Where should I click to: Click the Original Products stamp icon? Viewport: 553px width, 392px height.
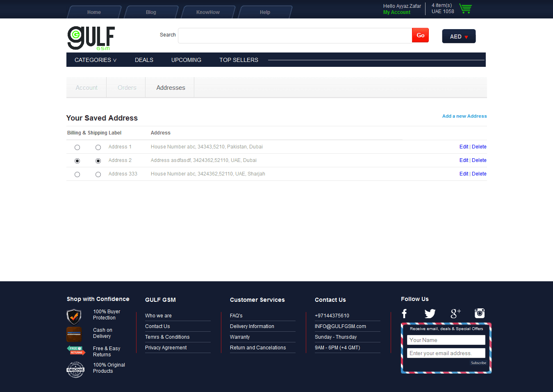coord(75,369)
